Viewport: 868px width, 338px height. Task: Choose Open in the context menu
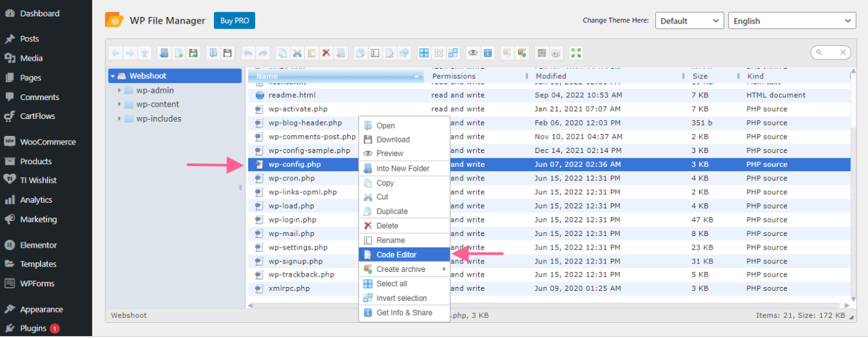click(404, 126)
